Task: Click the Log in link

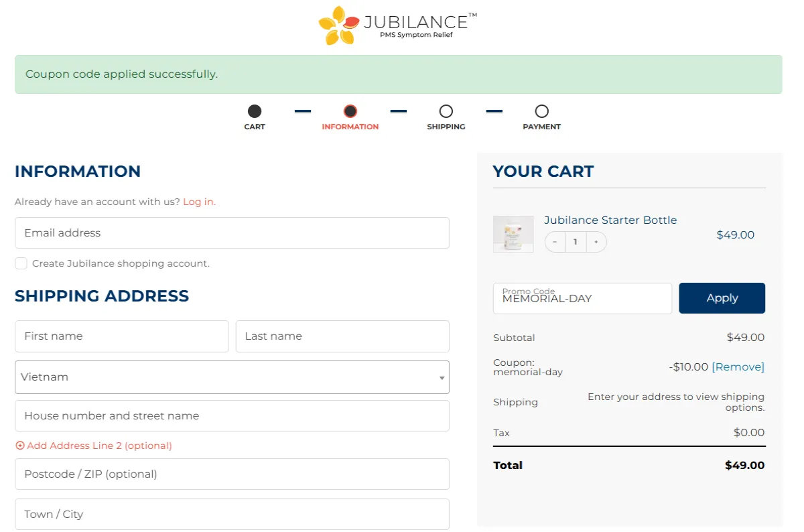Action: click(x=199, y=202)
